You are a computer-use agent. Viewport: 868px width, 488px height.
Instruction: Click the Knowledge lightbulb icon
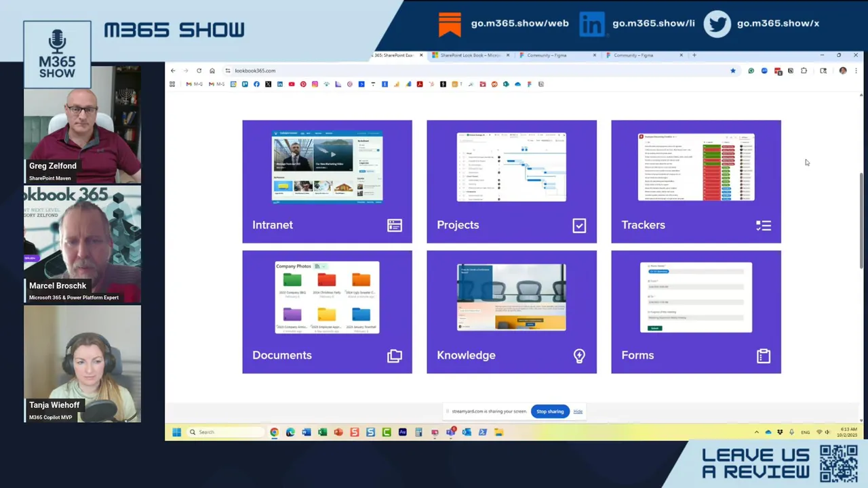(579, 356)
